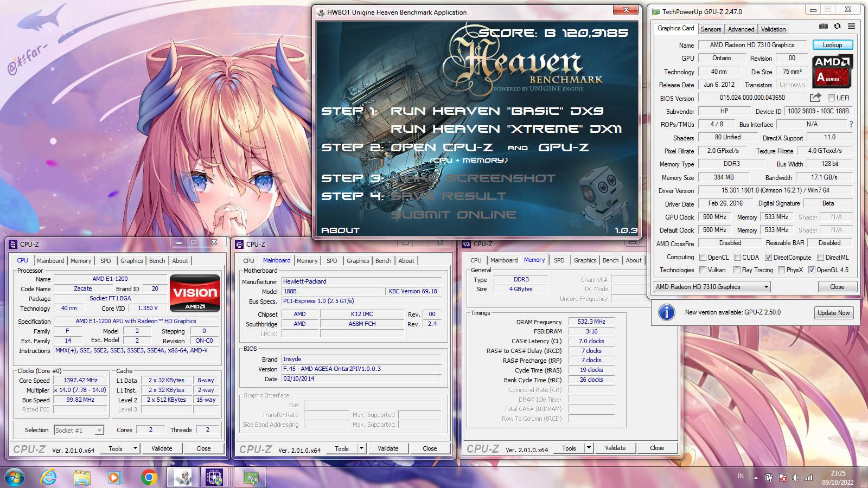Open Windows Explorer folder taskbar icon
The image size is (868, 488).
(81, 477)
